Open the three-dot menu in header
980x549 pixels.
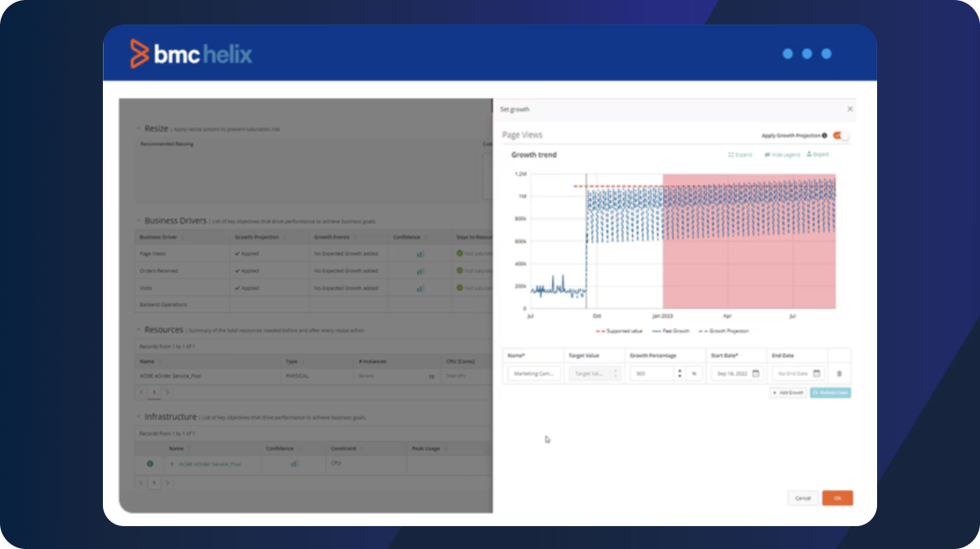click(807, 54)
